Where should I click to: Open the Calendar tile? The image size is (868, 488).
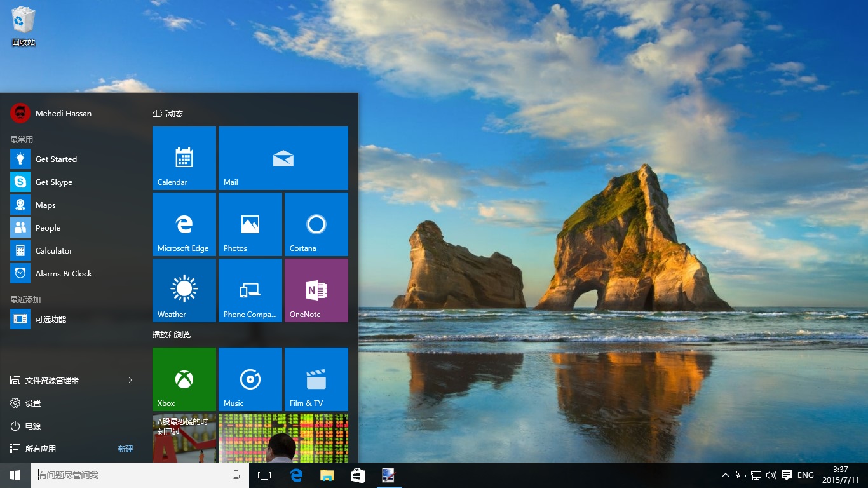[184, 158]
